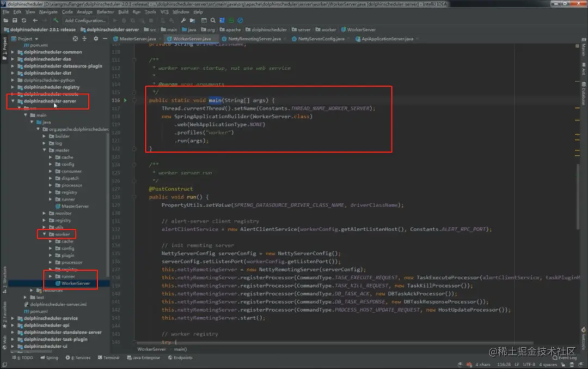The image size is (588, 369).
Task: Expand dolphinscheduler-ui module
Action: tap(13, 346)
